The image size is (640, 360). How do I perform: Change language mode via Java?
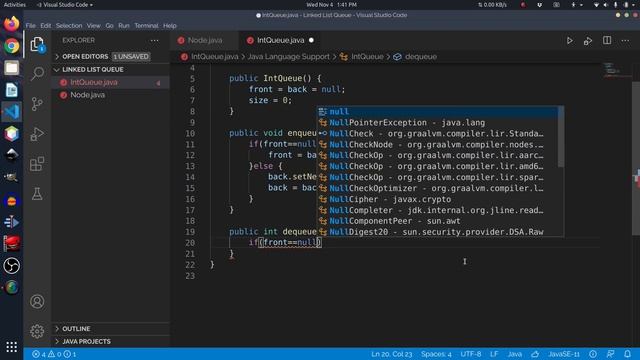pyautogui.click(x=515, y=354)
